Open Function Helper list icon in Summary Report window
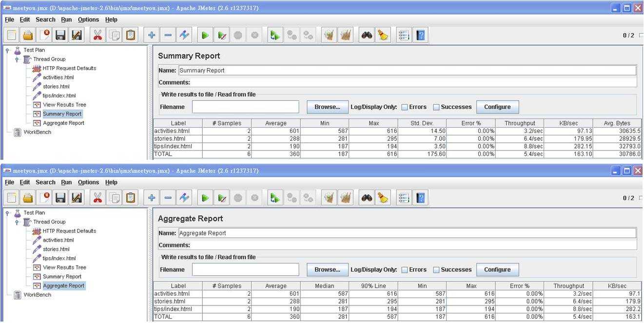 tap(404, 35)
